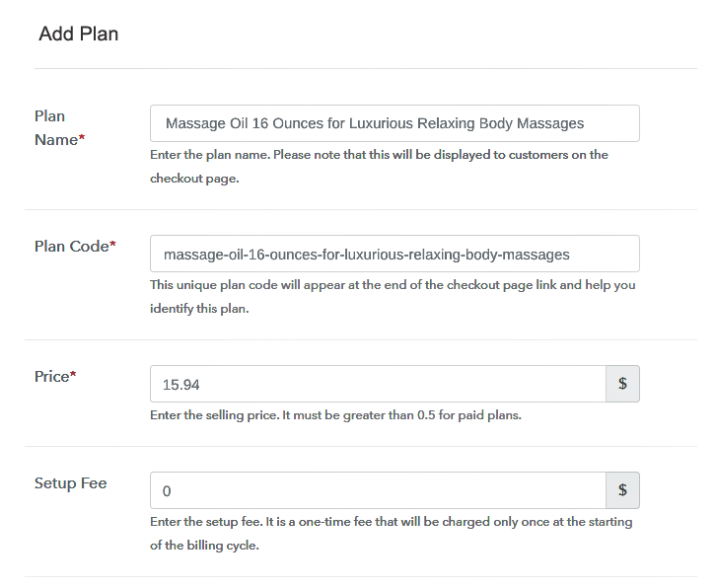The width and height of the screenshot is (716, 588).
Task: Click the separator line above Setup Fee row
Action: [x=361, y=446]
